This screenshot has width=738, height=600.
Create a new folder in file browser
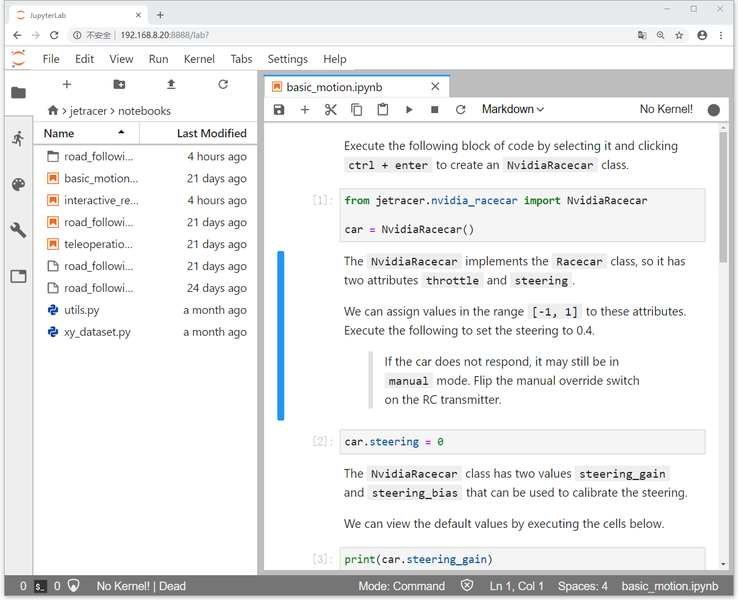[119, 84]
